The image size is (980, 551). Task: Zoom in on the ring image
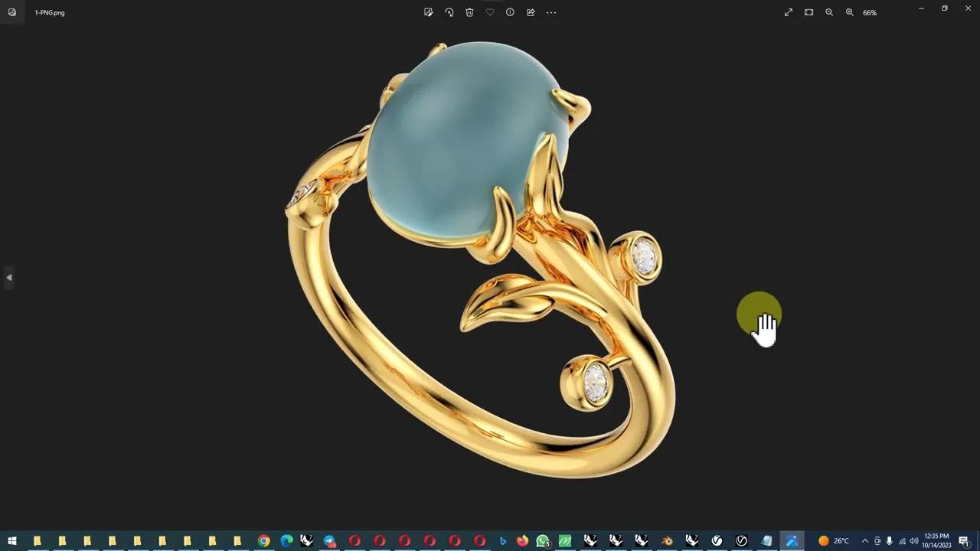(850, 12)
